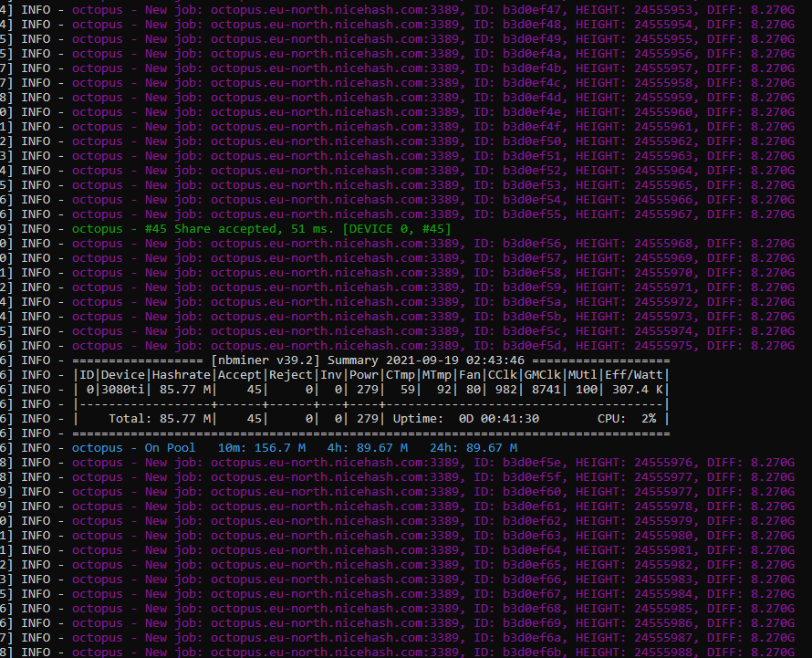Screen dimensions: 812x658
Task: Click the 'Accept' column header
Action: (240, 375)
